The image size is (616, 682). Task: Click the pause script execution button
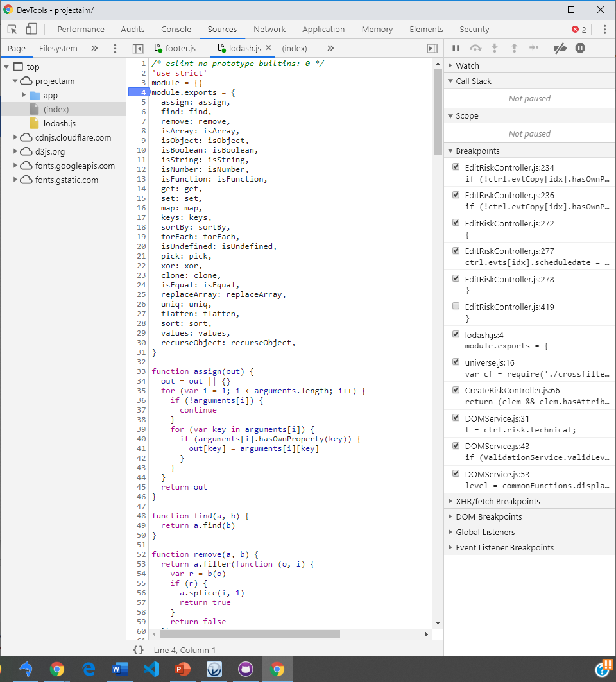coord(456,48)
